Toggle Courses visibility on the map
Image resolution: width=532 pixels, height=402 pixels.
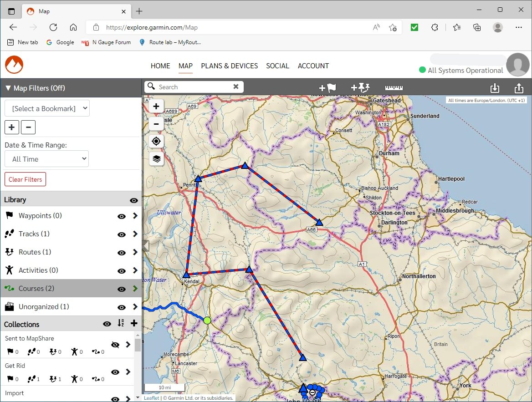(122, 290)
